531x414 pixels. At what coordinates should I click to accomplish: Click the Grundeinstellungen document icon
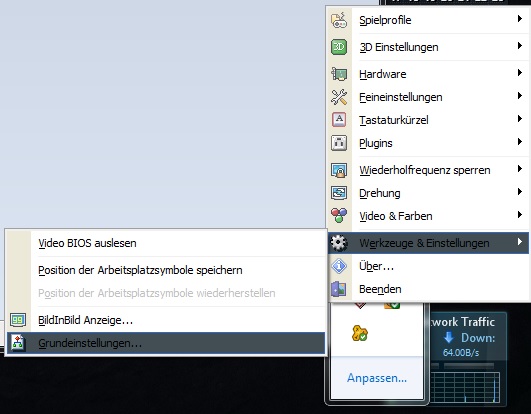click(18, 343)
